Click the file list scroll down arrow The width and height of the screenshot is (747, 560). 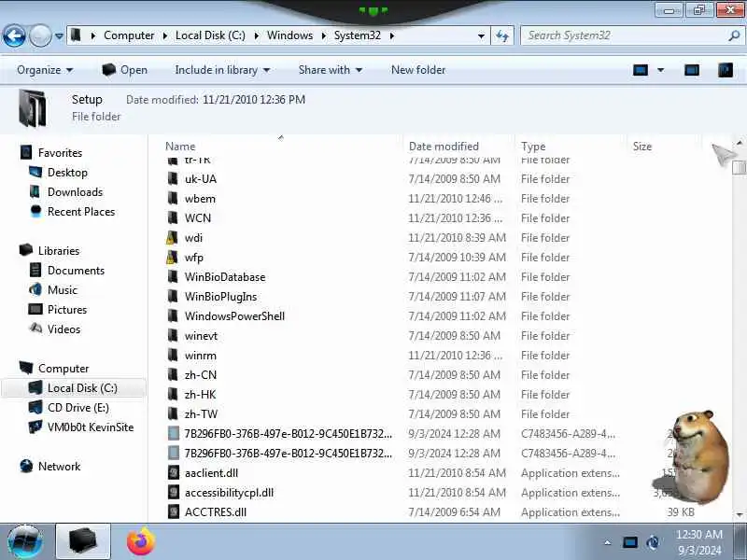(x=740, y=515)
